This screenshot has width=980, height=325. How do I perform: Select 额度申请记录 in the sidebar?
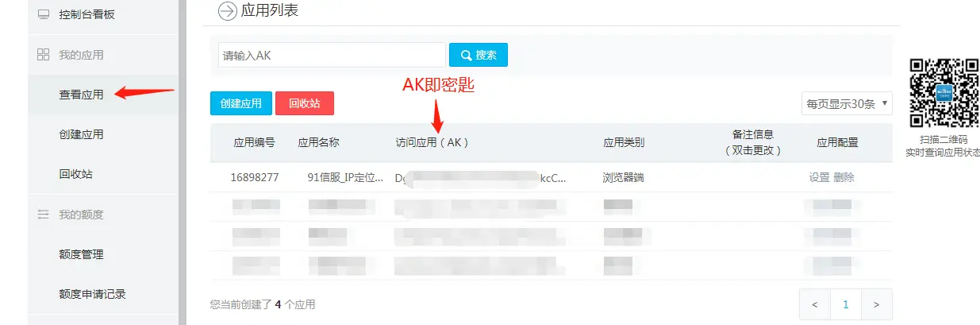click(x=92, y=294)
